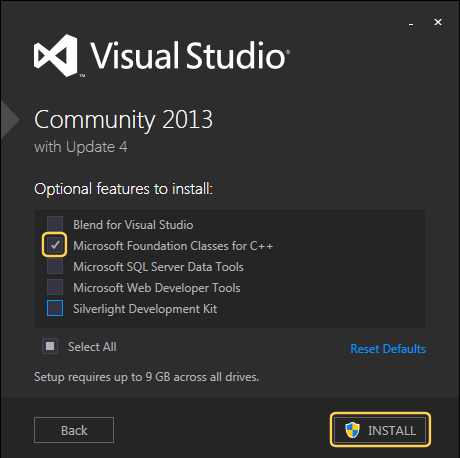Viewport: 460px width, 458px height.
Task: Start setup with the INSTALL button
Action: pyautogui.click(x=380, y=430)
